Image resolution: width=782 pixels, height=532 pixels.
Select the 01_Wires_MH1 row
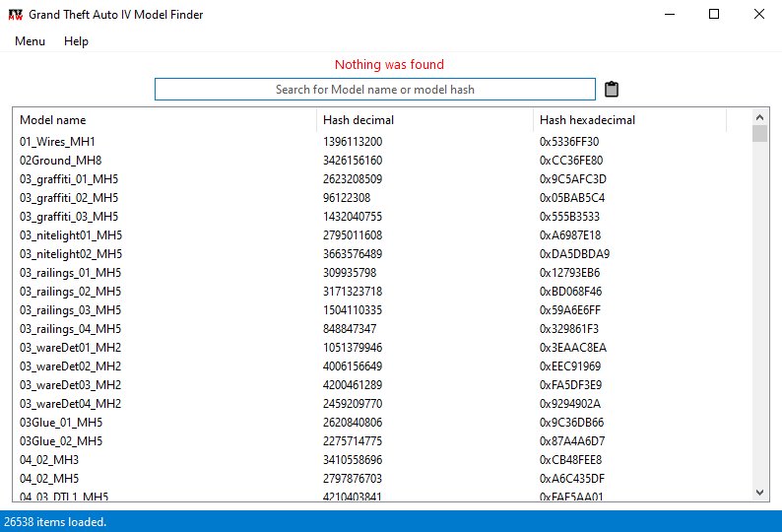382,142
